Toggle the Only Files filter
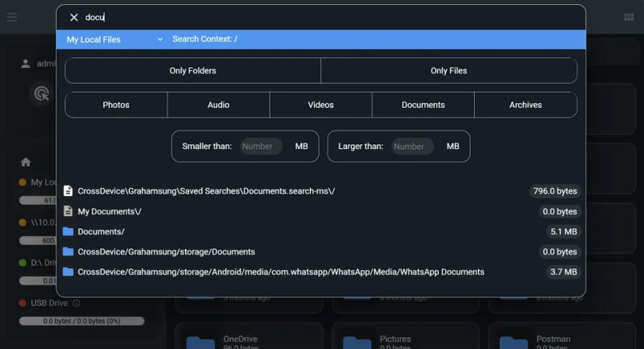 448,71
